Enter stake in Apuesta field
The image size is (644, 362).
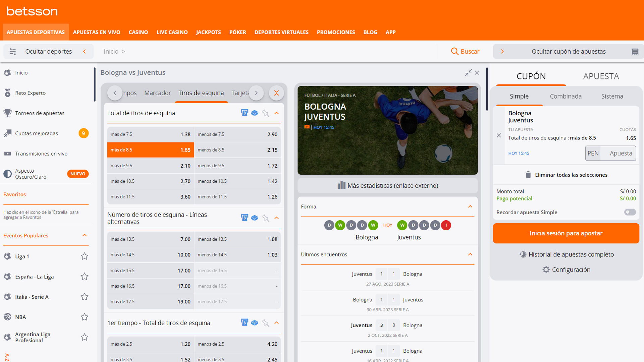(x=618, y=153)
